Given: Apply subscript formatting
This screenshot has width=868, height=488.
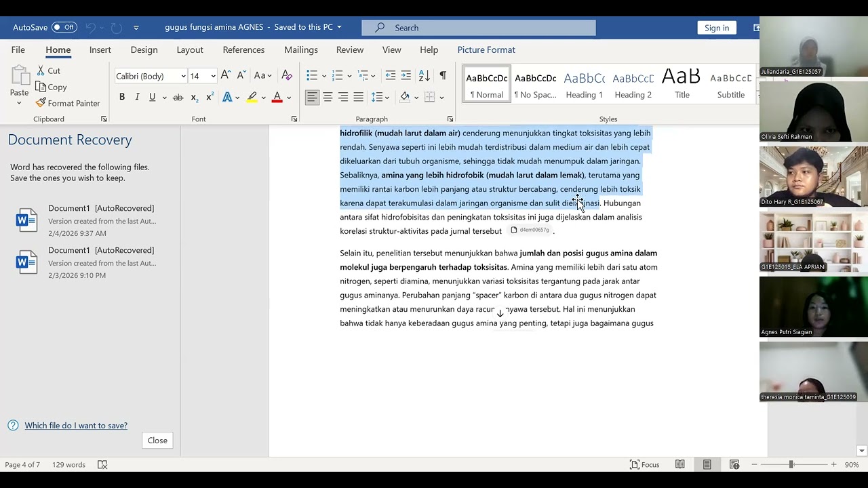Looking at the screenshot, I should coord(195,97).
